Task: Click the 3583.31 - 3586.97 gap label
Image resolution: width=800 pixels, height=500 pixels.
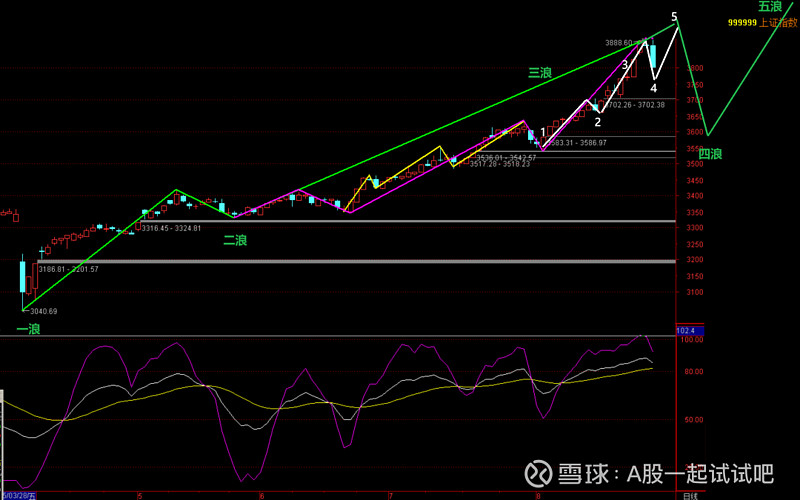Action: pos(577,143)
